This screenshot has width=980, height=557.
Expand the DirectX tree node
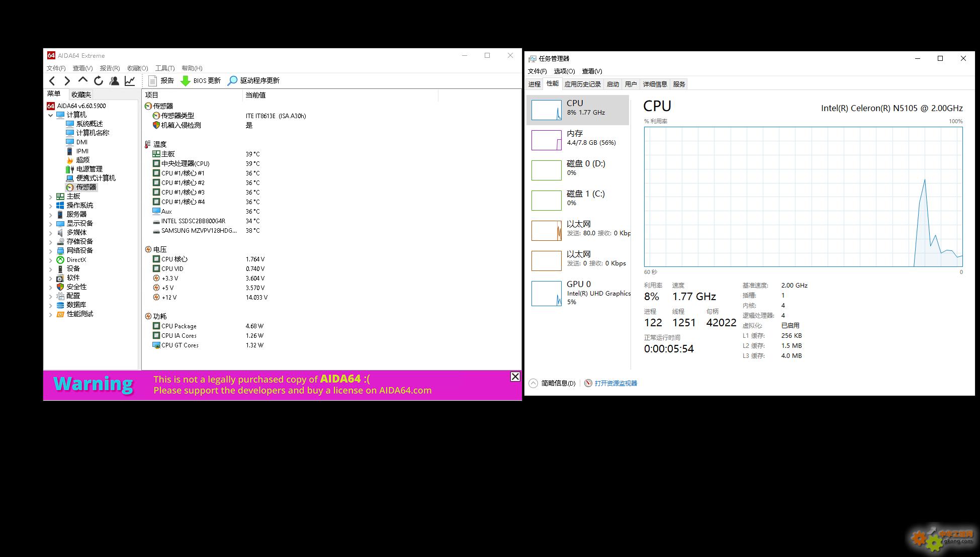tap(50, 260)
